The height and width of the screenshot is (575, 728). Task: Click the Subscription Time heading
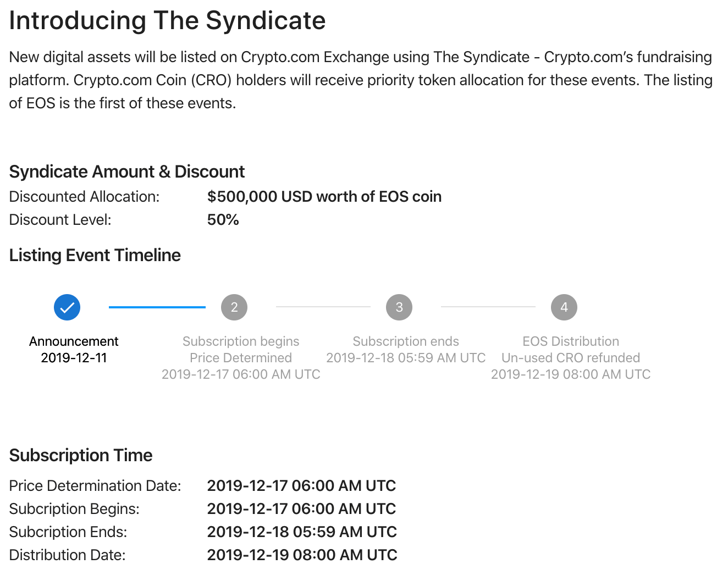[81, 455]
